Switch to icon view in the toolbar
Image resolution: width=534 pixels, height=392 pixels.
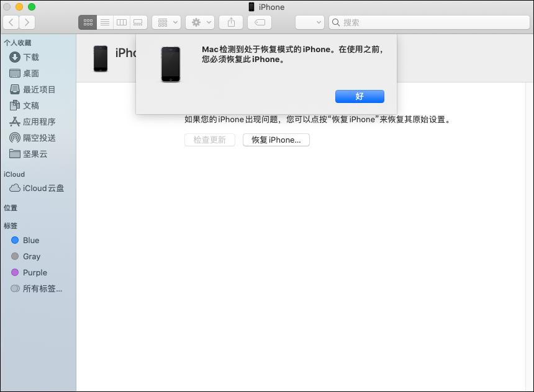click(x=88, y=22)
